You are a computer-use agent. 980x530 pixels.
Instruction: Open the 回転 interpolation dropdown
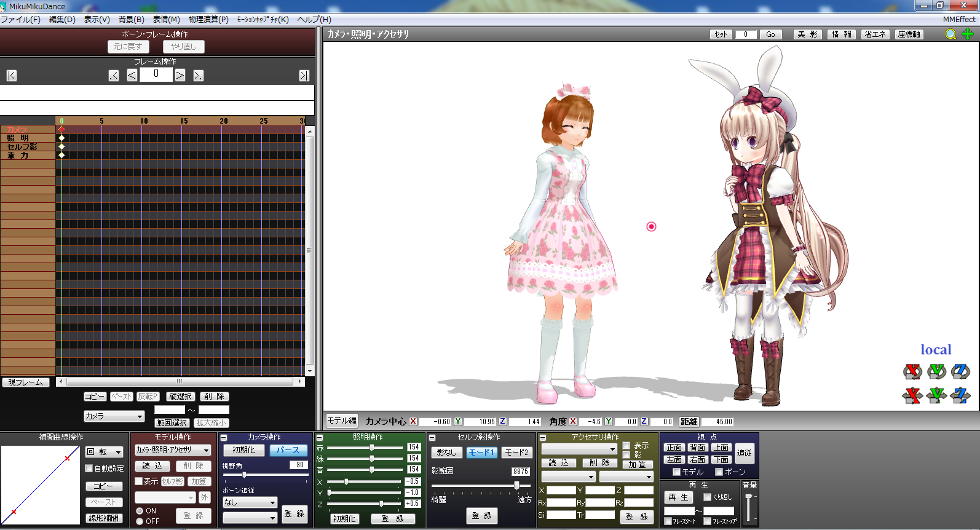pos(104,452)
